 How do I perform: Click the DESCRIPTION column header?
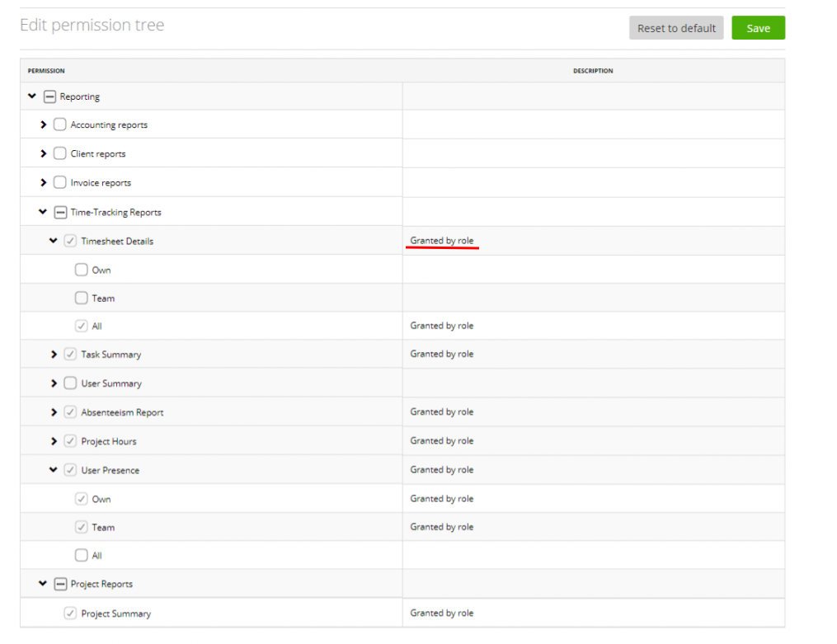tap(593, 70)
